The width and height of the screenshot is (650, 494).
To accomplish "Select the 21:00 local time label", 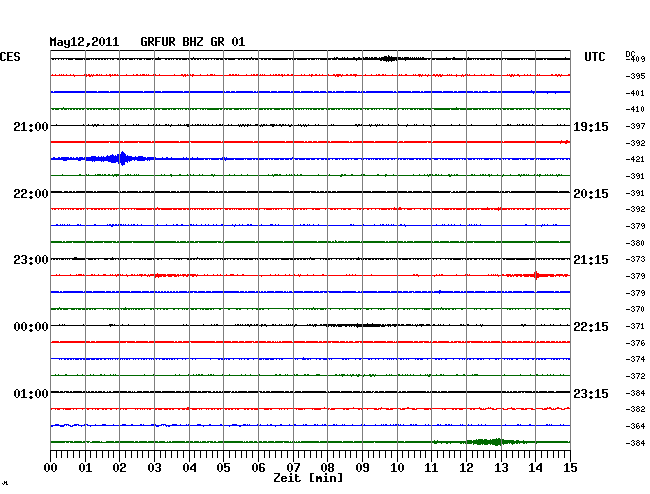I will click(x=31, y=126).
